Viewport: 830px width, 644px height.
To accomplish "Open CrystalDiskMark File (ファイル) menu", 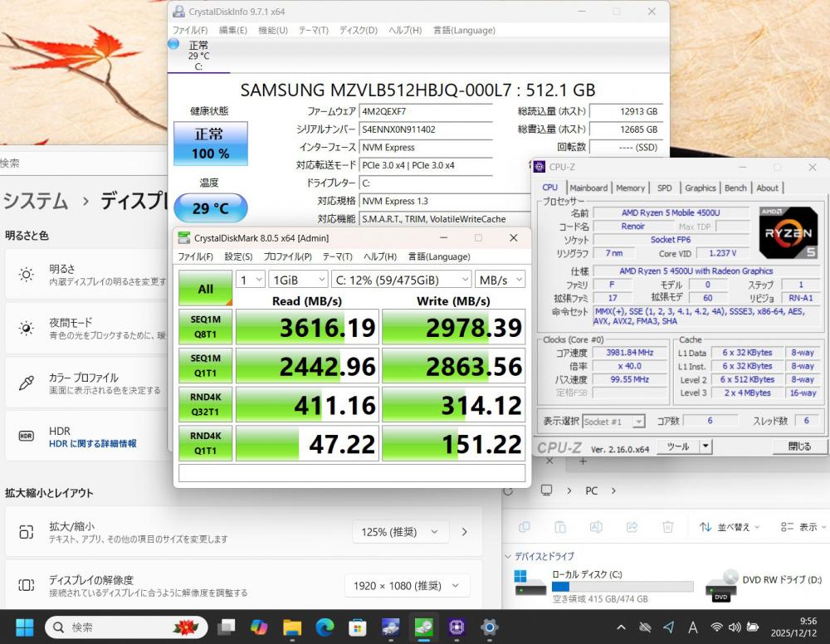I will [x=195, y=256].
